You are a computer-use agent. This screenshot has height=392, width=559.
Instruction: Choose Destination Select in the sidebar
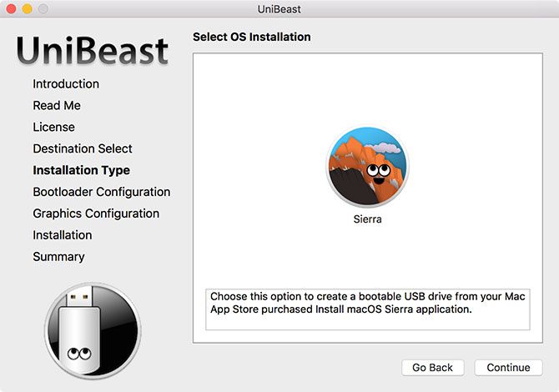pos(83,148)
